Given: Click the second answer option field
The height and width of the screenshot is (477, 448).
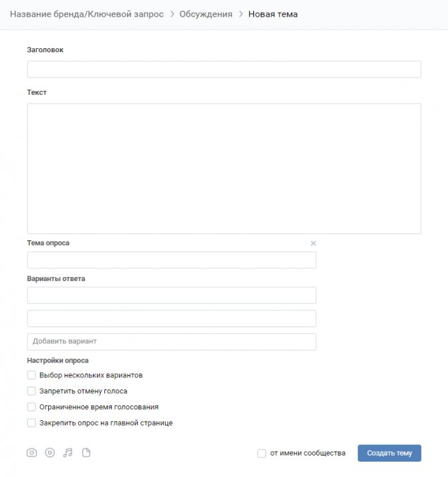Looking at the screenshot, I should point(172,318).
